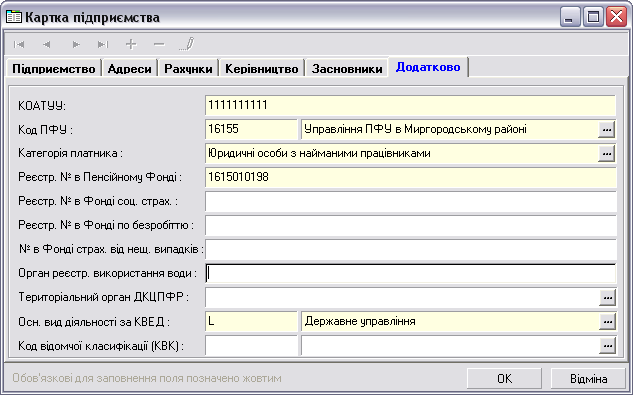Confirm with the OK button

coord(504,378)
